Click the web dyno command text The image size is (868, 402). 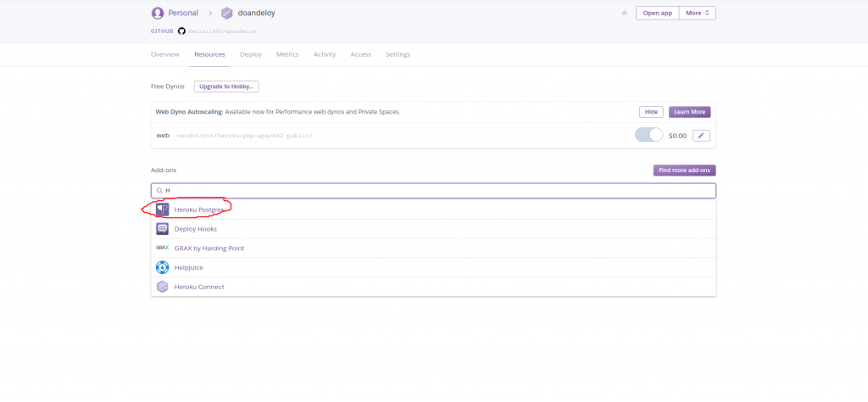244,136
